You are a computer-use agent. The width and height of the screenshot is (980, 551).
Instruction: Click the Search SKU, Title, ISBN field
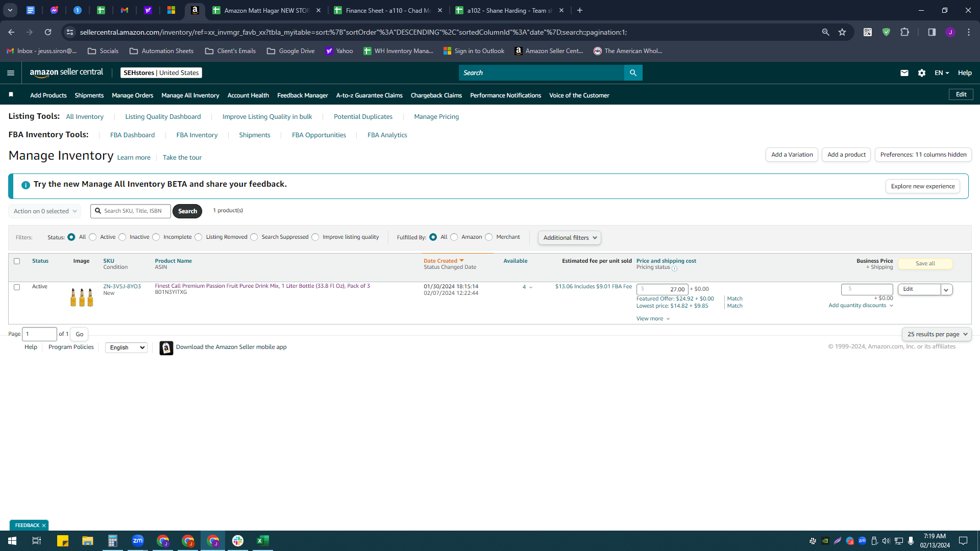pos(131,211)
